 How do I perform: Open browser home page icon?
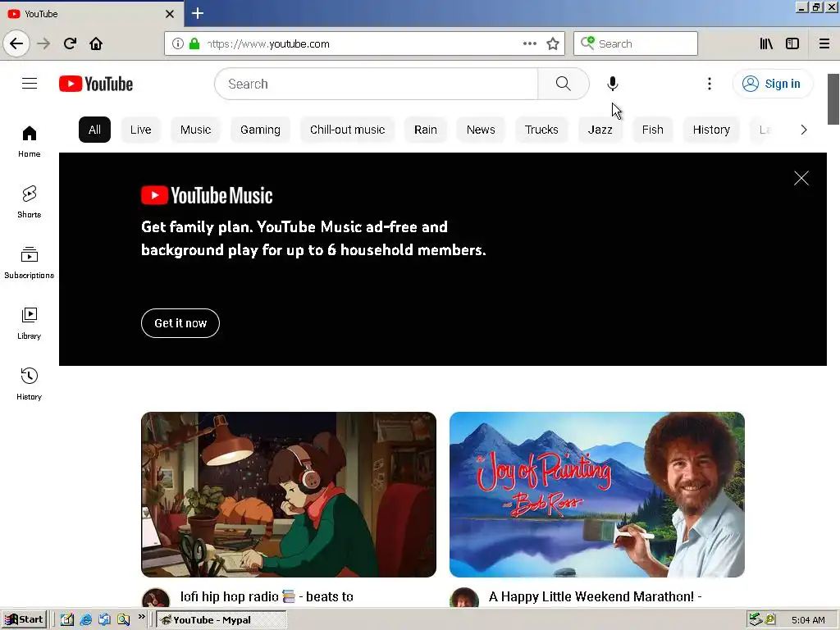[96, 43]
